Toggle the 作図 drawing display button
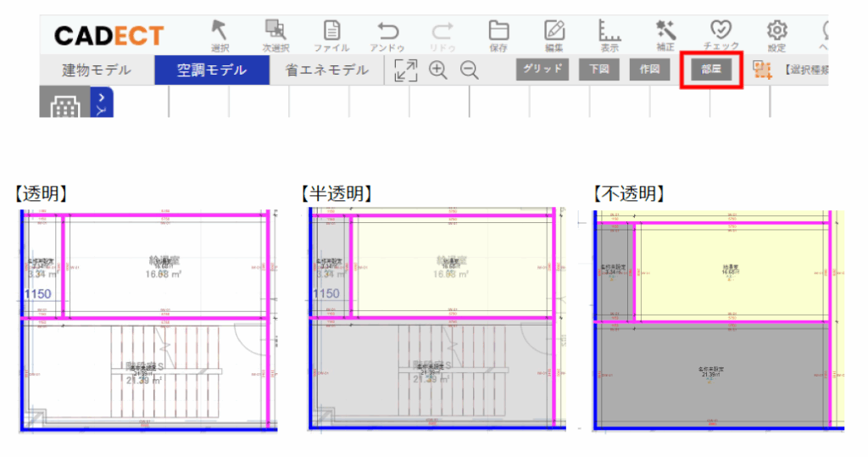868x457 pixels. click(x=650, y=70)
